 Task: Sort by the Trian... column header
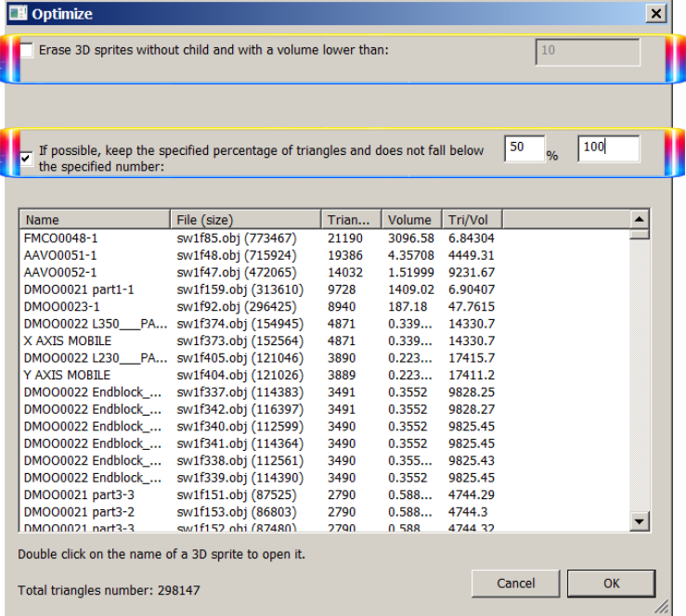pos(351,220)
